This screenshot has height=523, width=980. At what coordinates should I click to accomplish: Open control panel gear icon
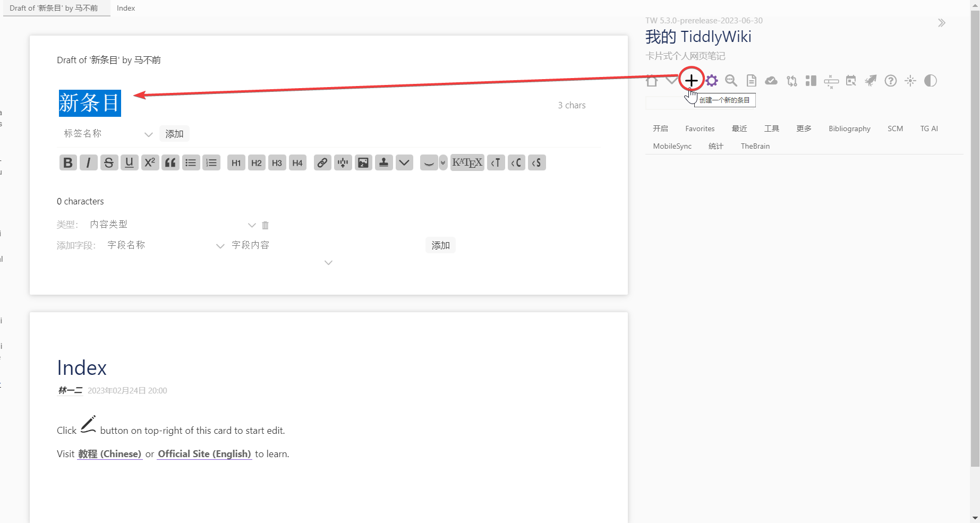click(712, 81)
